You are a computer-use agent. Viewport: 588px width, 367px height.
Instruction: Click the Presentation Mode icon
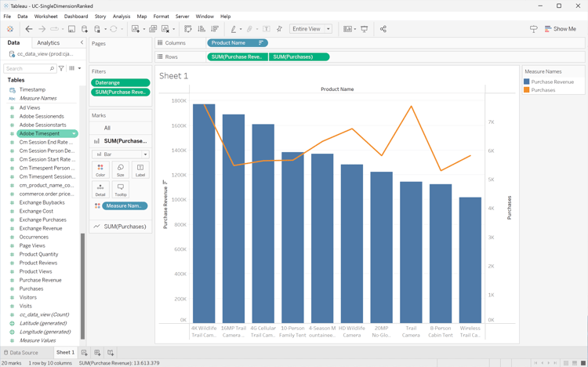click(365, 29)
